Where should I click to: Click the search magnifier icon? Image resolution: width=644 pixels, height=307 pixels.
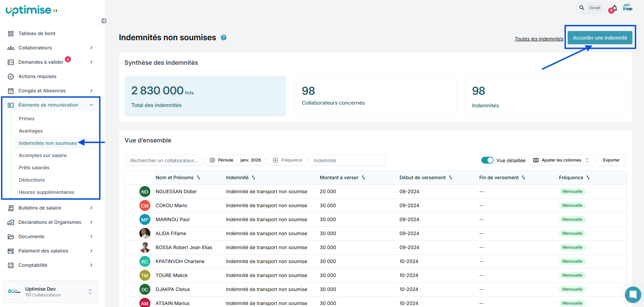tap(582, 8)
